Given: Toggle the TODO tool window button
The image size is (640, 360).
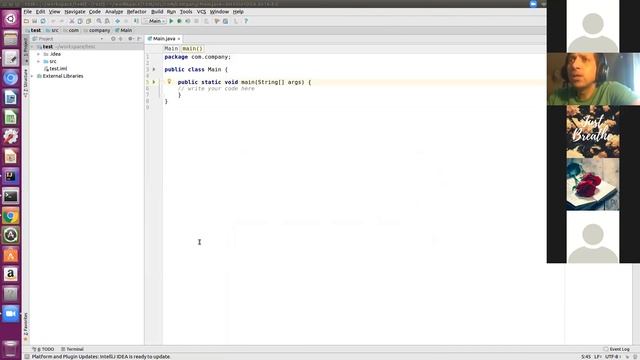Looking at the screenshot, I should tap(43, 349).
